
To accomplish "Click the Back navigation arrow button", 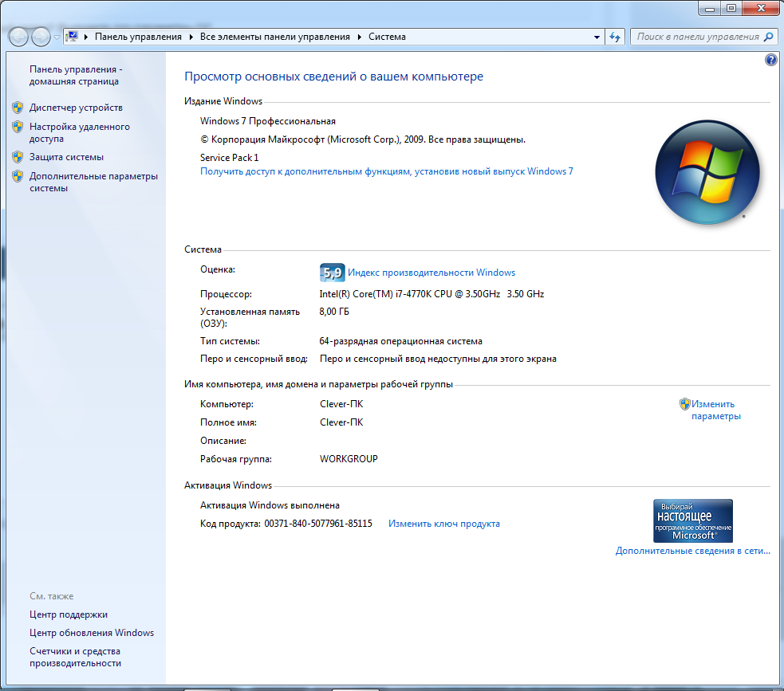I will pyautogui.click(x=18, y=37).
